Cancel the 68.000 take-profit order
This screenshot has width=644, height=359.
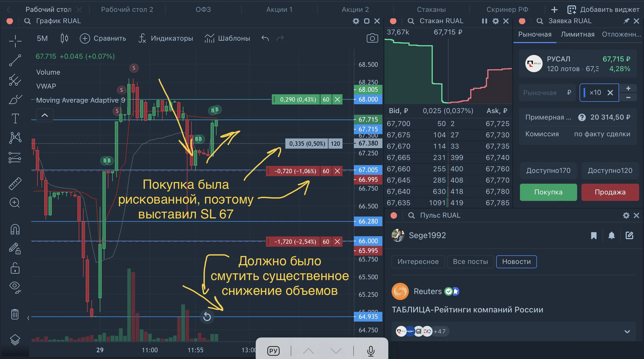pos(337,99)
